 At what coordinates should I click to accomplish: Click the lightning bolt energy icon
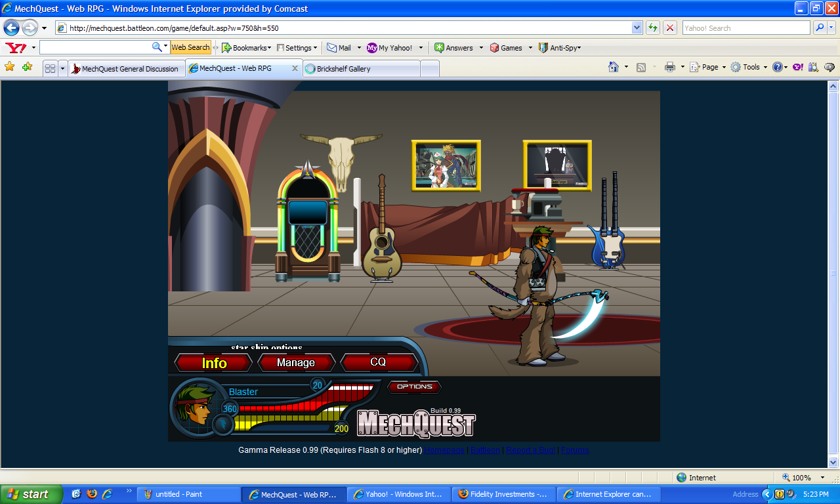[x=222, y=425]
